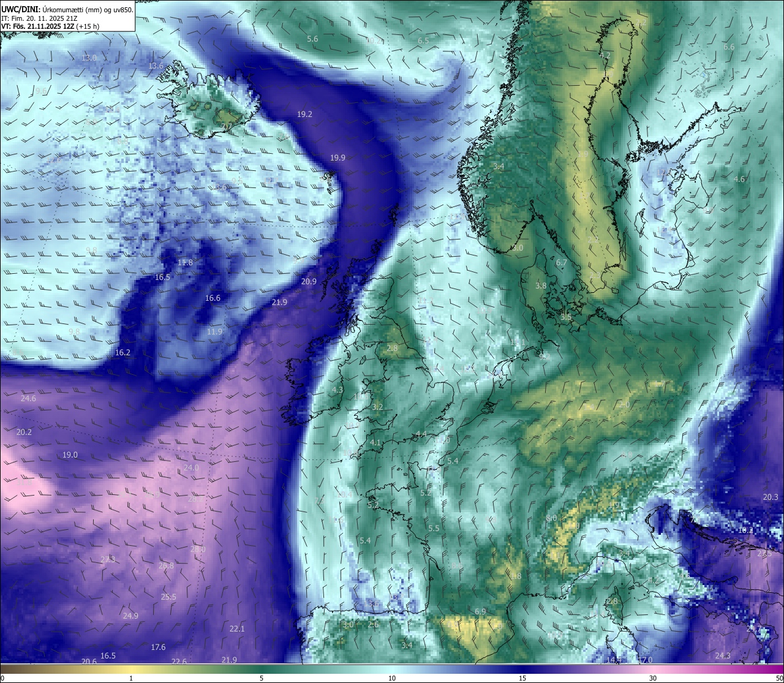Viewport: 784px width, 683px height.
Task: Click the 3.2 value over Wales
Action: coord(377,407)
